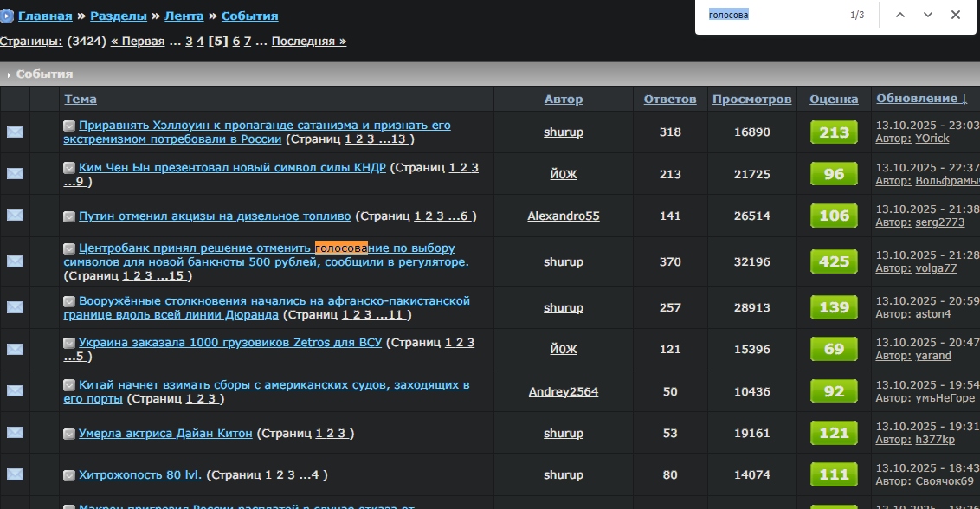
Task: Collapse the События section header arrow
Action: click(9, 74)
